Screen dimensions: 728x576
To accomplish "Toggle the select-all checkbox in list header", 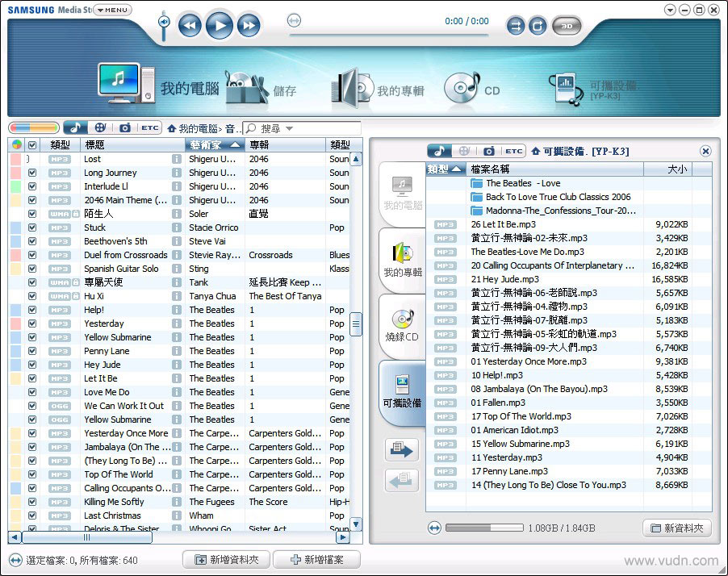I will click(x=32, y=145).
